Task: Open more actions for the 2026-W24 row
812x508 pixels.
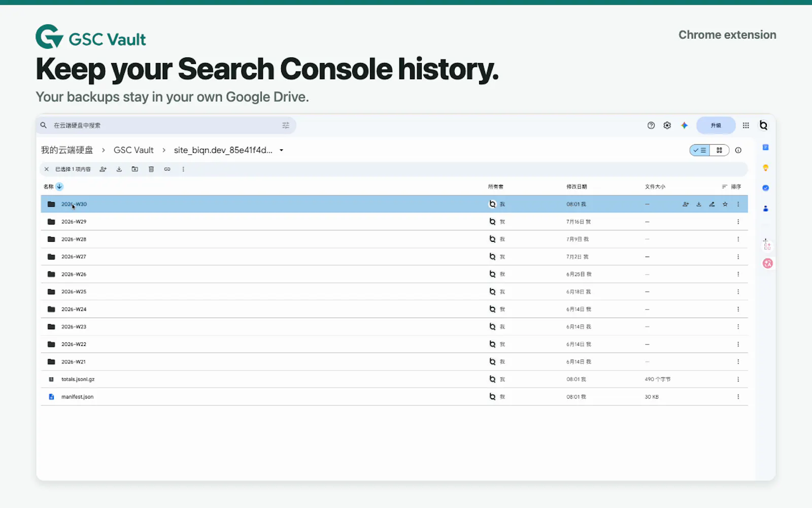Action: point(738,309)
